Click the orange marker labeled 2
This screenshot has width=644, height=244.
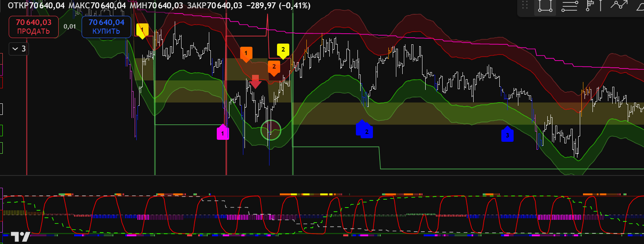[274, 67]
